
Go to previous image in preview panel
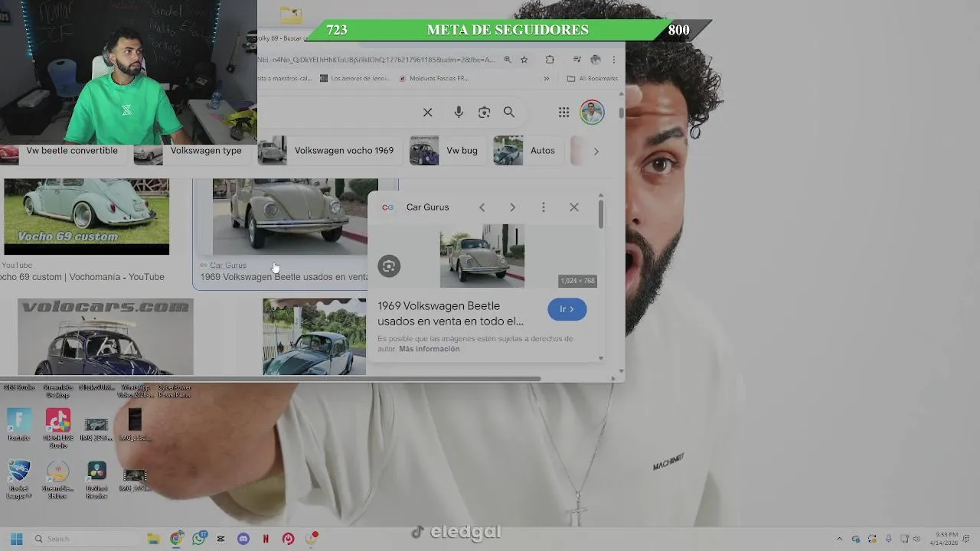click(x=482, y=207)
